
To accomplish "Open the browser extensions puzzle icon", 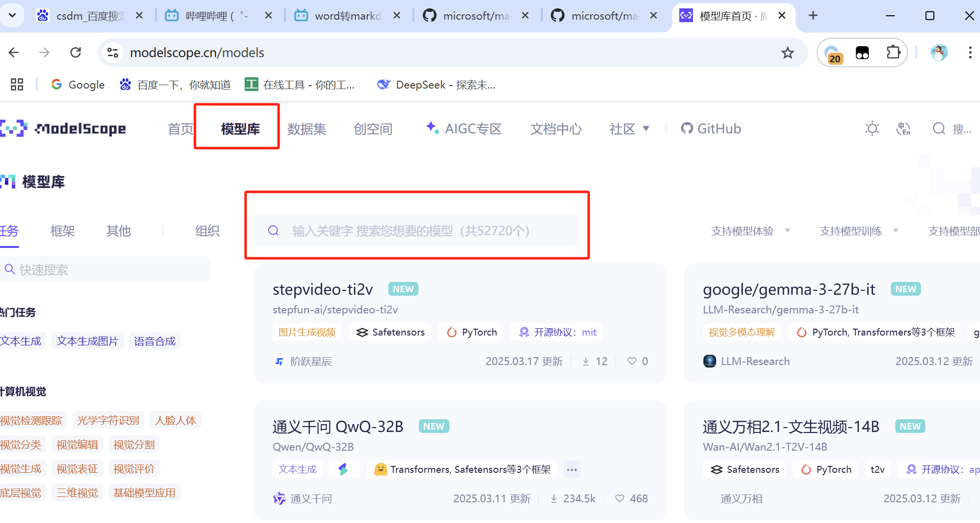I will coord(893,53).
